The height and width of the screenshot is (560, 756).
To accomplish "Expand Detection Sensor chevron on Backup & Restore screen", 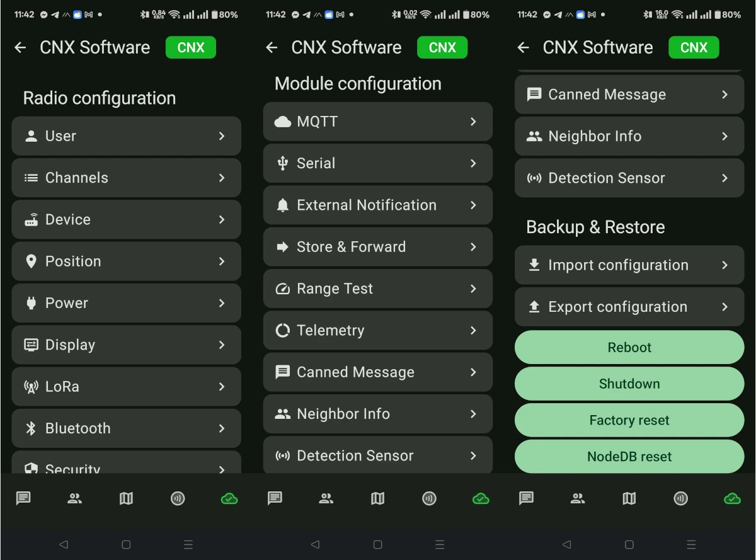I will [x=724, y=178].
